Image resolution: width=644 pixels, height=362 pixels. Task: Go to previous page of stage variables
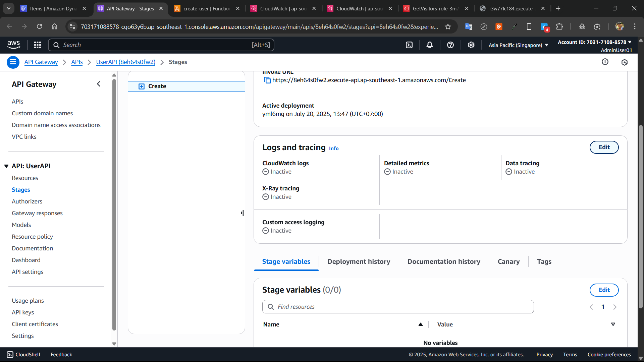pyautogui.click(x=591, y=307)
